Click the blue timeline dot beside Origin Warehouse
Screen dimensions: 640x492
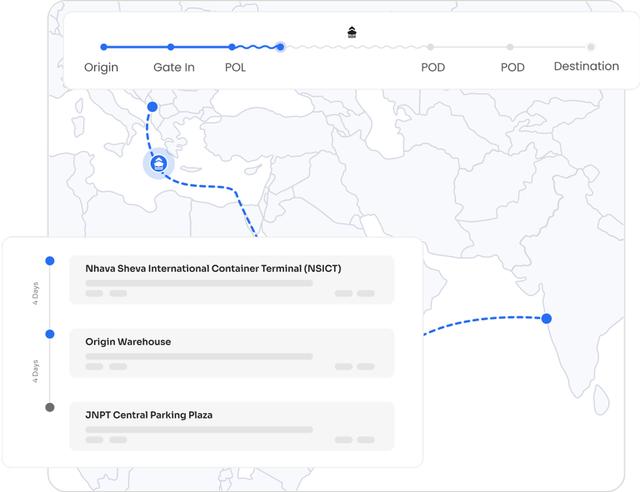(x=50, y=334)
